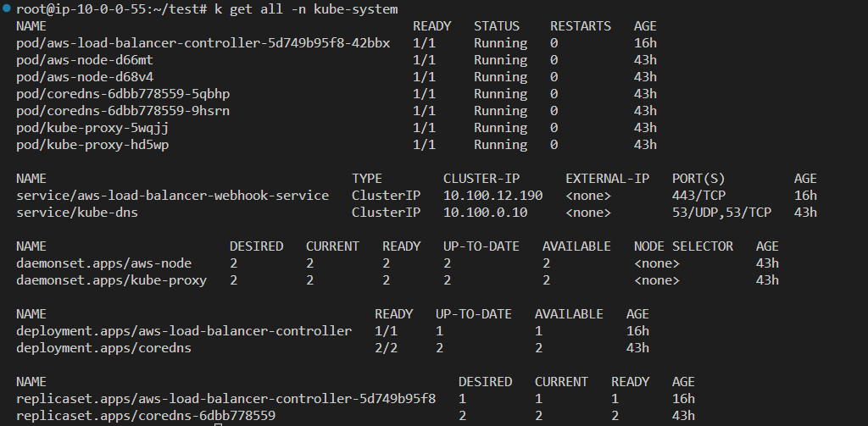Select the pod/coredns-6dbb778559-5qbhp name
The width and height of the screenshot is (868, 426).
(123, 94)
